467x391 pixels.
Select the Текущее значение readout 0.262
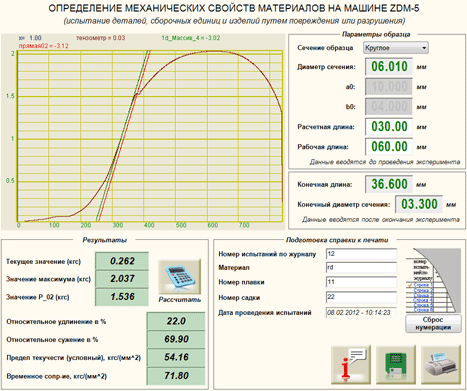click(122, 261)
